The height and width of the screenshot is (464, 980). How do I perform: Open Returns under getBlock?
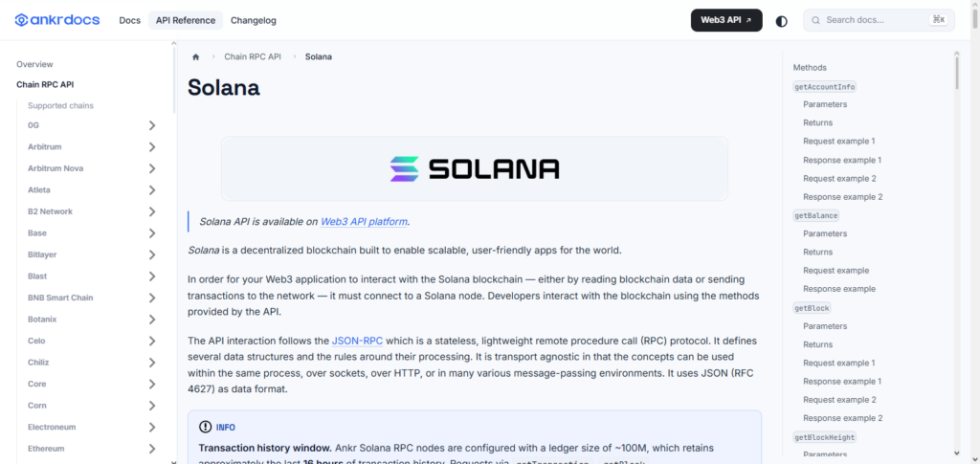coord(817,344)
